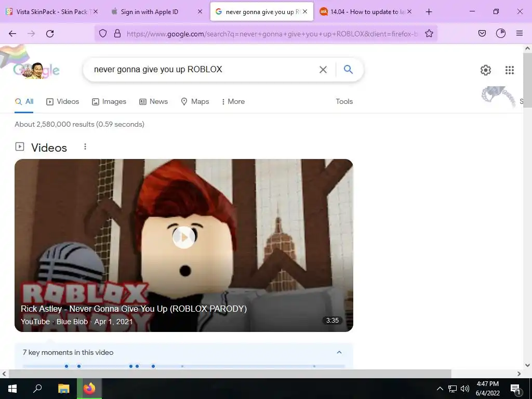Close the Vista SkinPack tab
This screenshot has height=399, width=532.
[x=96, y=11]
